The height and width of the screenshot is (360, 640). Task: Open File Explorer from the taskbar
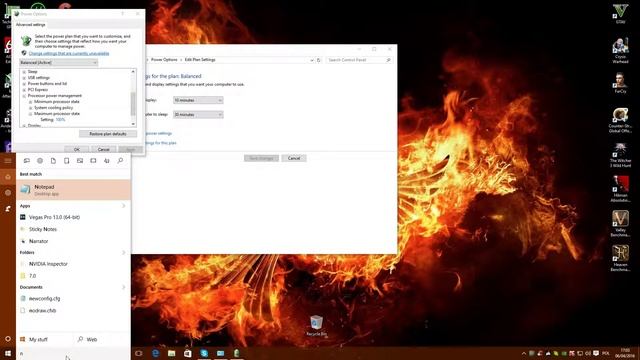point(171,353)
